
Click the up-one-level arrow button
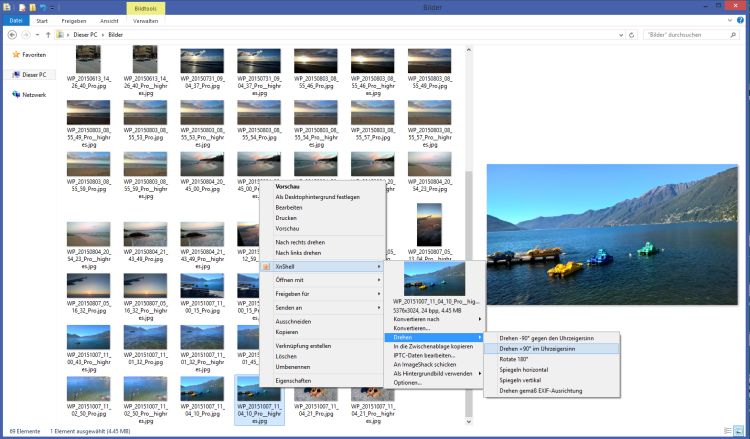[48, 34]
